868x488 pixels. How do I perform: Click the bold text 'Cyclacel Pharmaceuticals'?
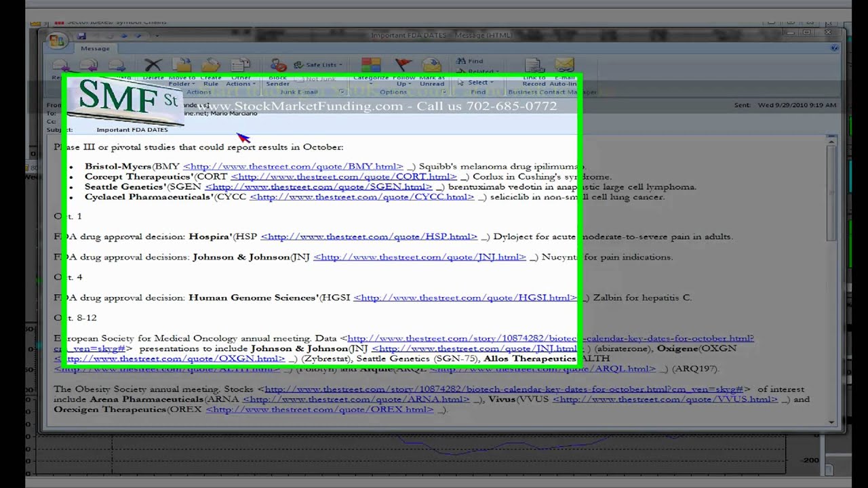click(x=148, y=197)
